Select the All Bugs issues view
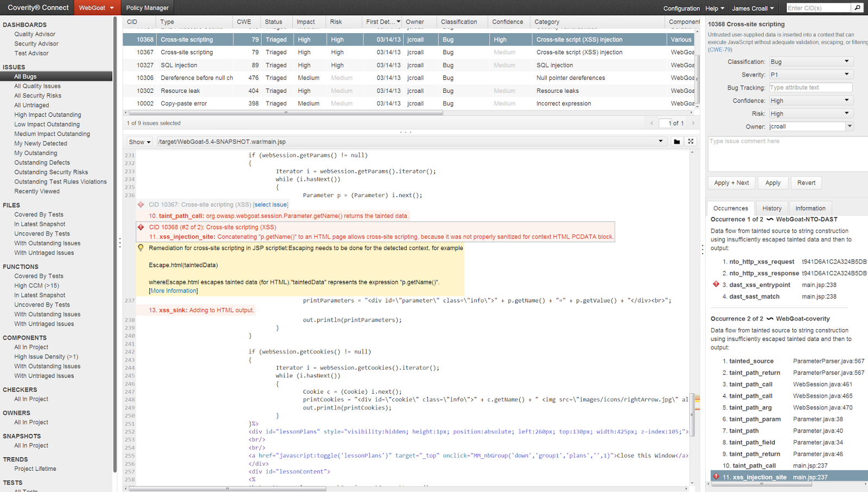The image size is (868, 492). pyautogui.click(x=56, y=77)
